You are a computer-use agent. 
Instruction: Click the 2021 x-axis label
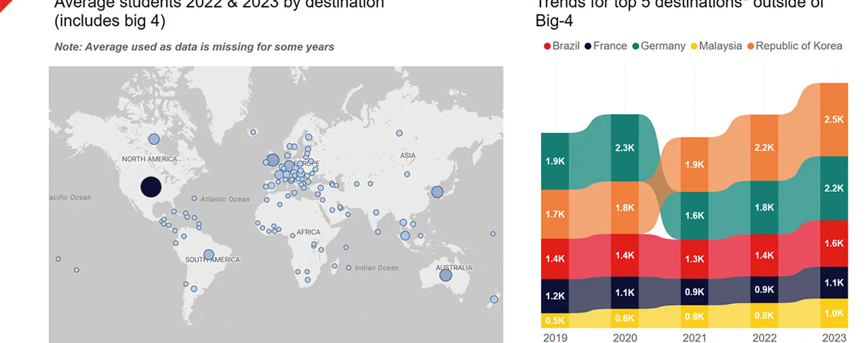click(694, 338)
